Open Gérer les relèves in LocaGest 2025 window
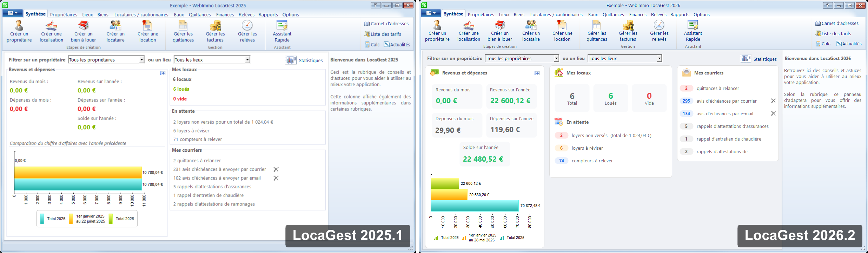868x253 pixels. pyautogui.click(x=247, y=31)
